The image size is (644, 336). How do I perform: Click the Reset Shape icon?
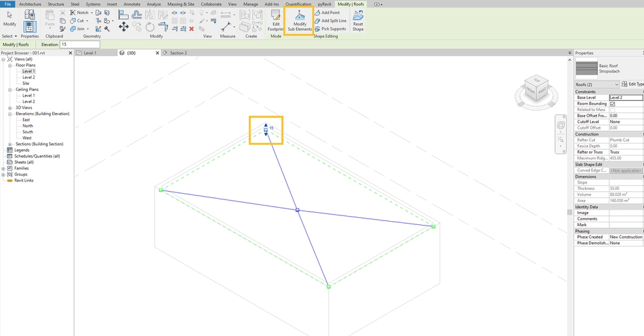coord(358,20)
